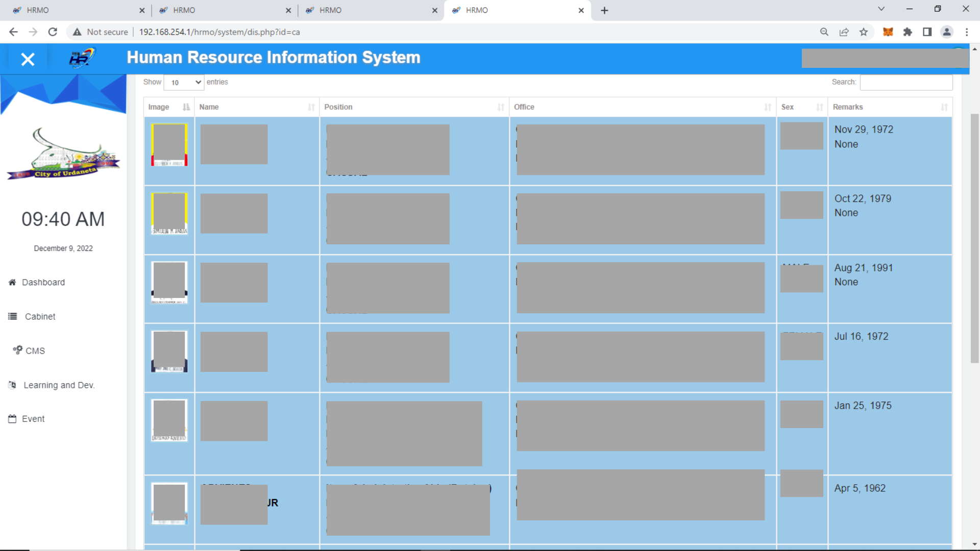Open Dashboard from the sidebar
This screenshot has height=551, width=980.
43,282
